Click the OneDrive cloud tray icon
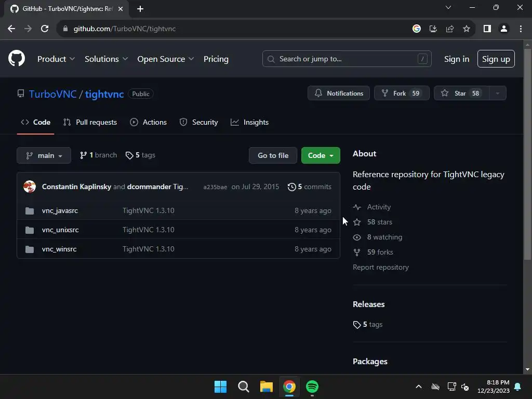Screen dimensions: 532x399 point(435,387)
